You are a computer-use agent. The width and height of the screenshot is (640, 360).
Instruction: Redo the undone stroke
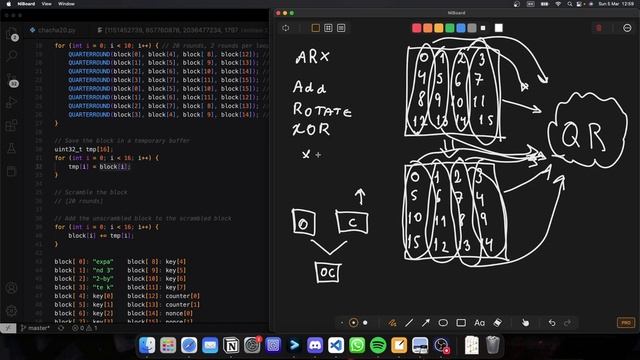[567, 323]
